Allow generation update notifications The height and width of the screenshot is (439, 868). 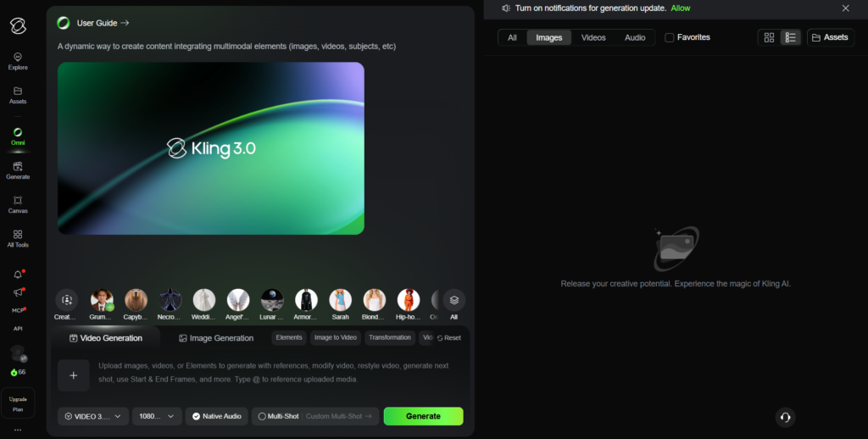click(x=681, y=8)
